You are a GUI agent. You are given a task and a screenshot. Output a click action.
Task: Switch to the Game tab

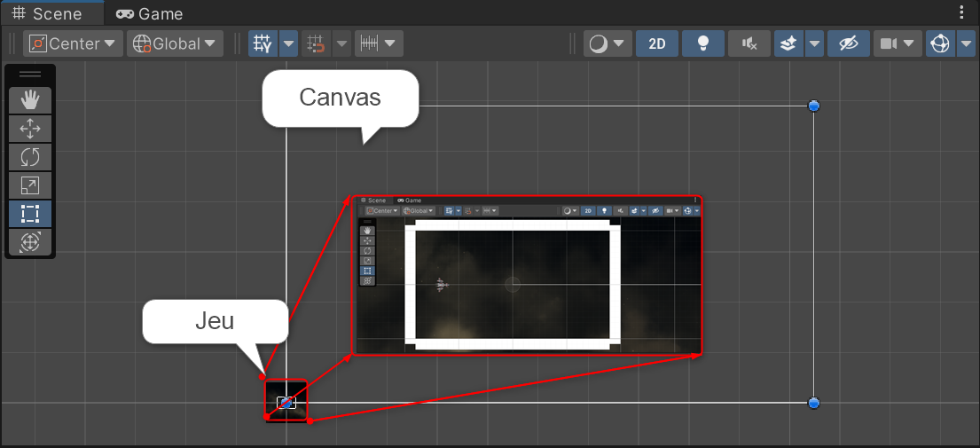[150, 13]
